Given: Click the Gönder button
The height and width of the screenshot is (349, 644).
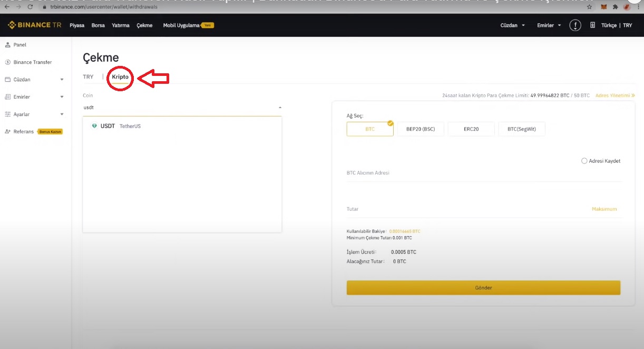Looking at the screenshot, I should point(483,288).
